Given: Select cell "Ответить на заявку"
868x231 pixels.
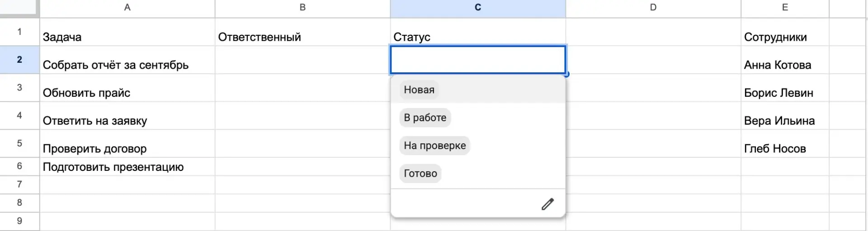Looking at the screenshot, I should (x=127, y=116).
